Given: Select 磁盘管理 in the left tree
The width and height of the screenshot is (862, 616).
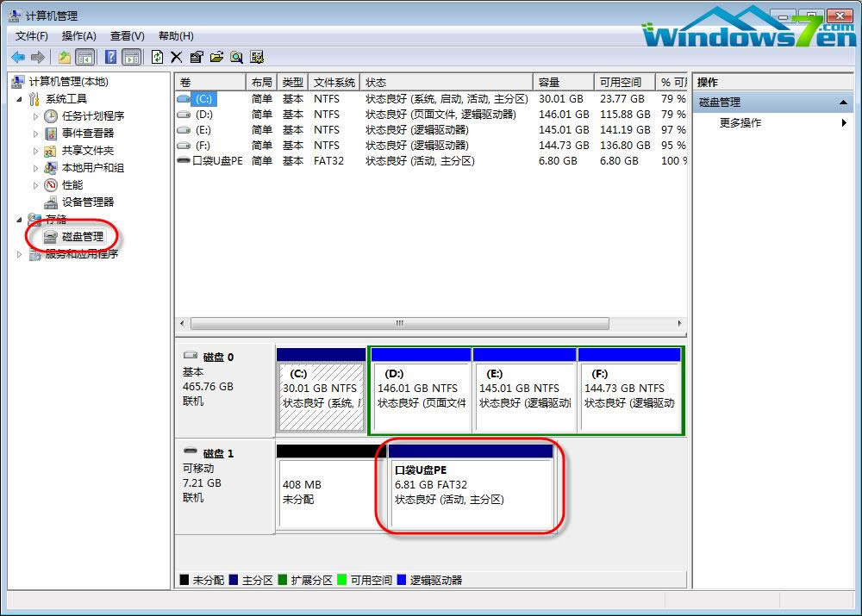Looking at the screenshot, I should (x=82, y=236).
